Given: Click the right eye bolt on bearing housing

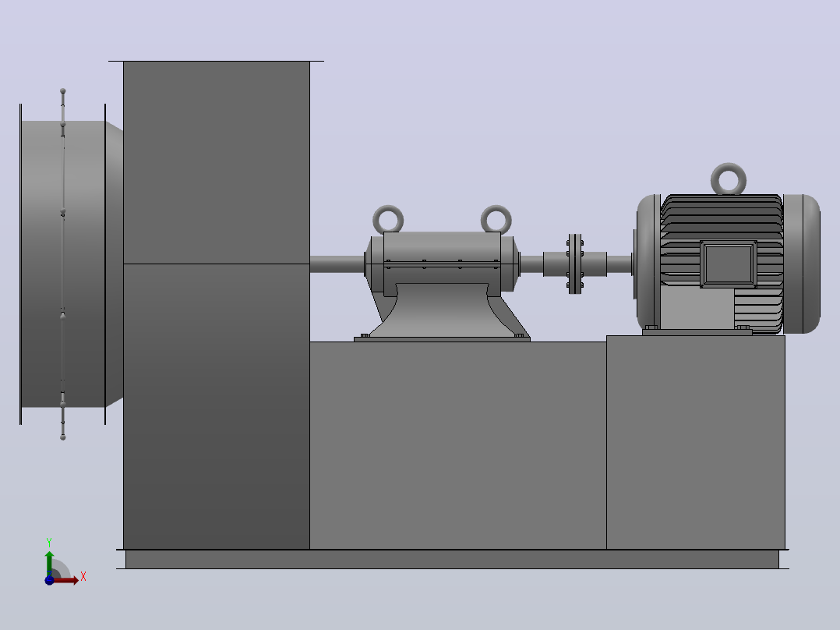Looking at the screenshot, I should pos(496,219).
